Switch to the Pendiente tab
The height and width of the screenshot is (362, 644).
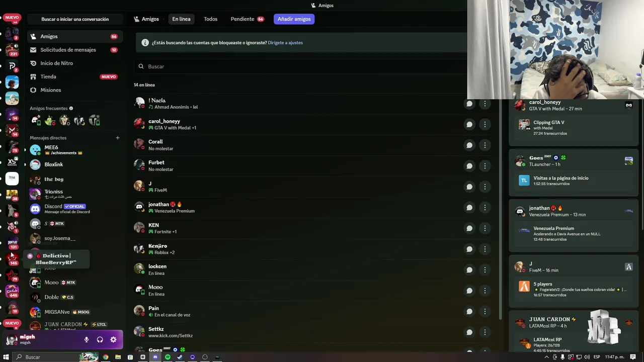pos(247,19)
